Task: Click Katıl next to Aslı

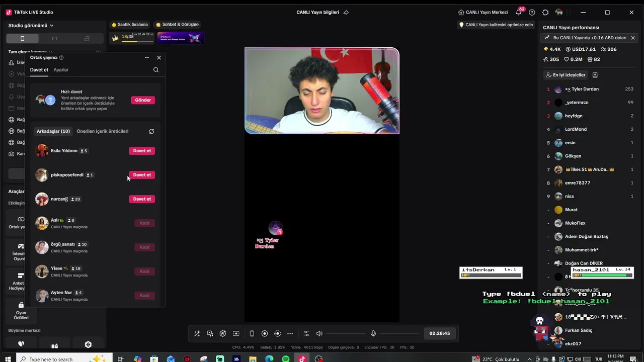Action: pos(144,223)
